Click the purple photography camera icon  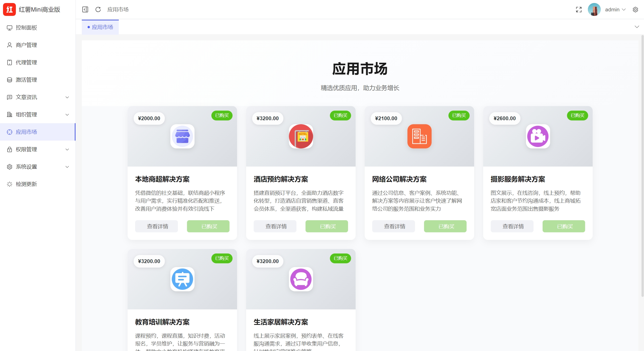click(x=538, y=136)
